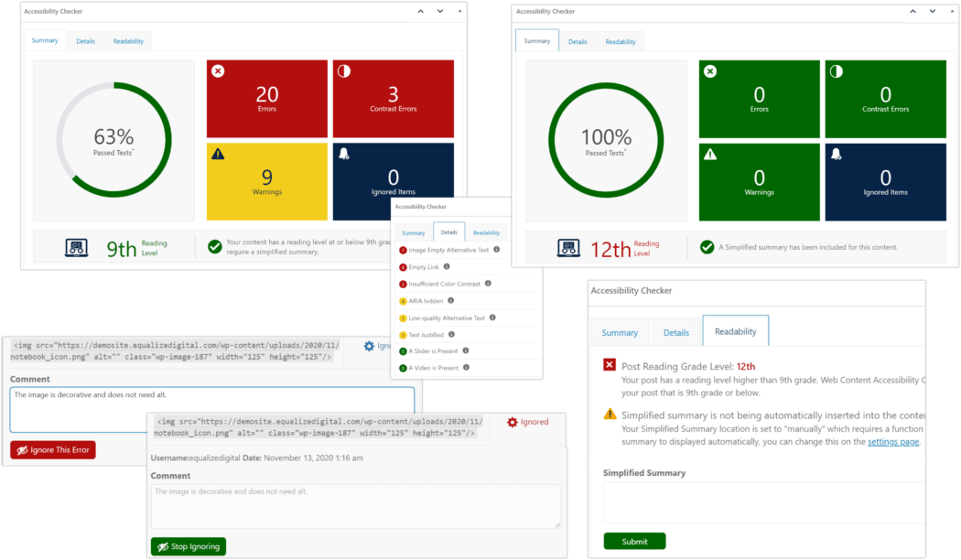The height and width of the screenshot is (560, 961).
Task: Click the contrast icon on 3 Contrast Errors tile
Action: click(344, 71)
